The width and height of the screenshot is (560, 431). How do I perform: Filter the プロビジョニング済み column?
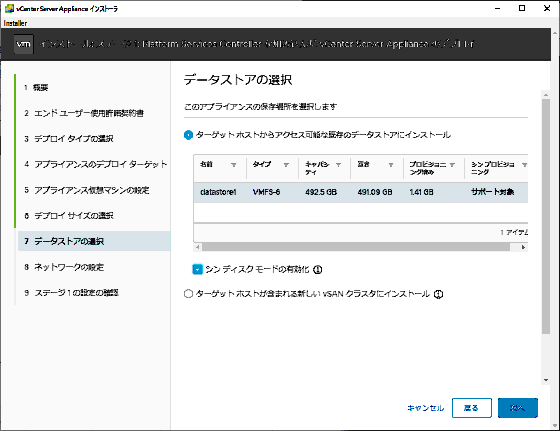coord(452,165)
